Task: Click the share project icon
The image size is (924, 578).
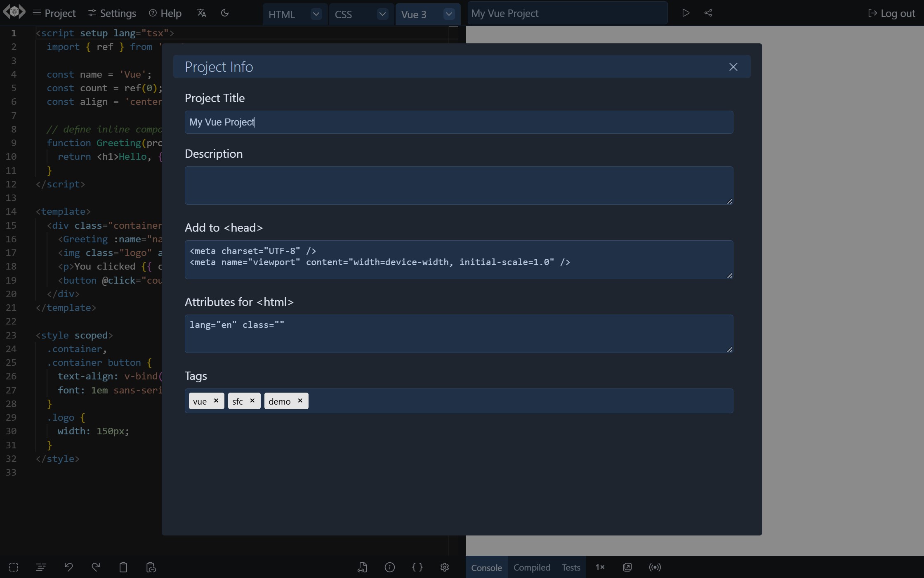Action: [x=708, y=13]
